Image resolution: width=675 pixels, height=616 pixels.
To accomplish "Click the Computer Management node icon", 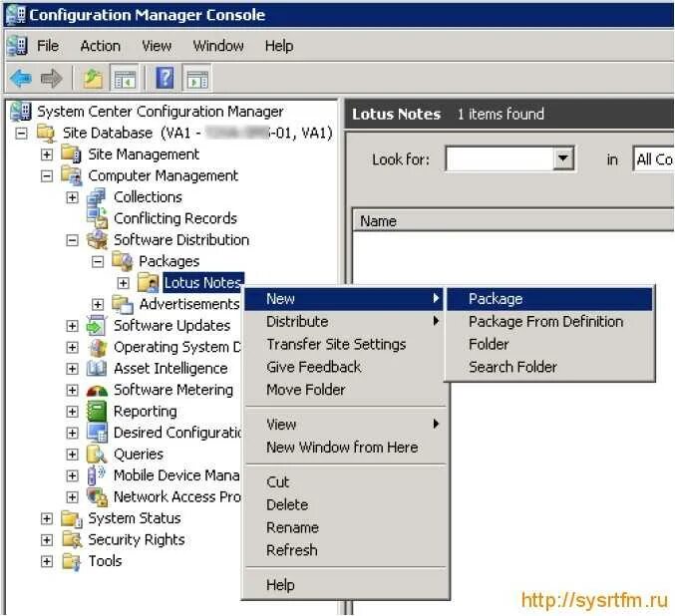I will [x=71, y=175].
